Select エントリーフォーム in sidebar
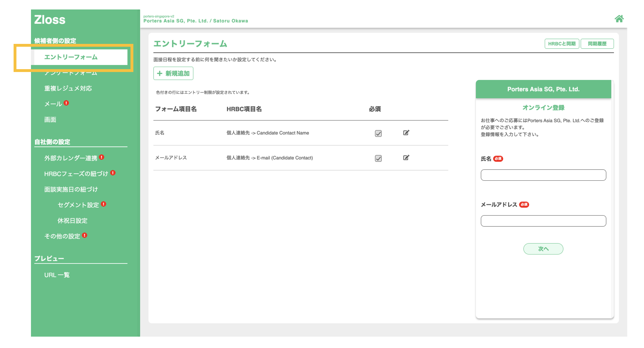The width and height of the screenshot is (644, 348). pyautogui.click(x=71, y=57)
